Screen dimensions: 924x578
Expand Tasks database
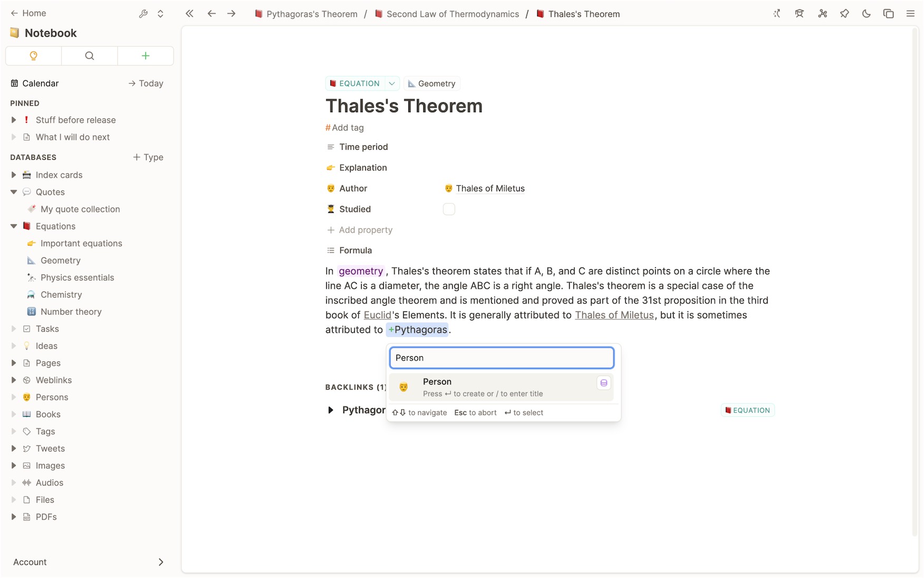click(x=14, y=329)
